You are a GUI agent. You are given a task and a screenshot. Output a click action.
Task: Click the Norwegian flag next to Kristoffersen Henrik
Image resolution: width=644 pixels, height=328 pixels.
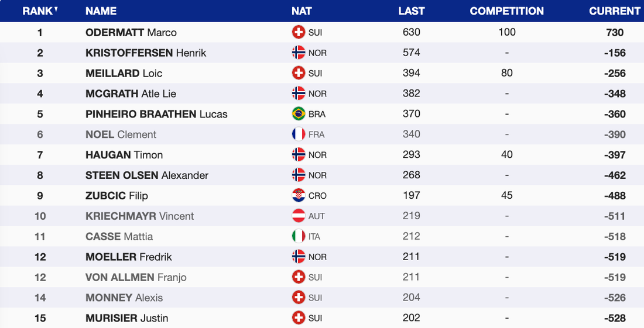pos(299,53)
